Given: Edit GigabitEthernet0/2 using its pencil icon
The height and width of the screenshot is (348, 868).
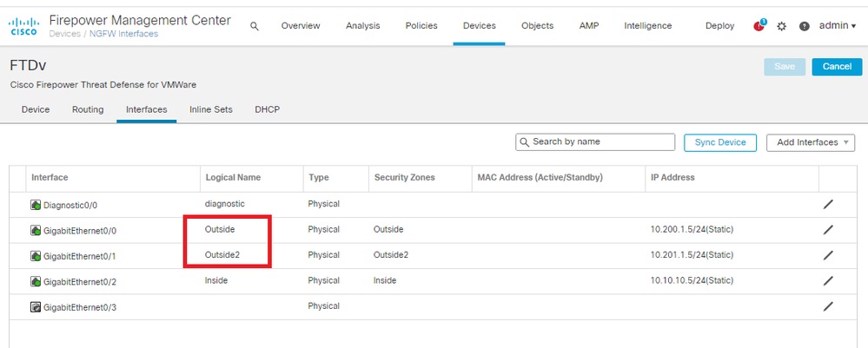Looking at the screenshot, I should tap(828, 281).
